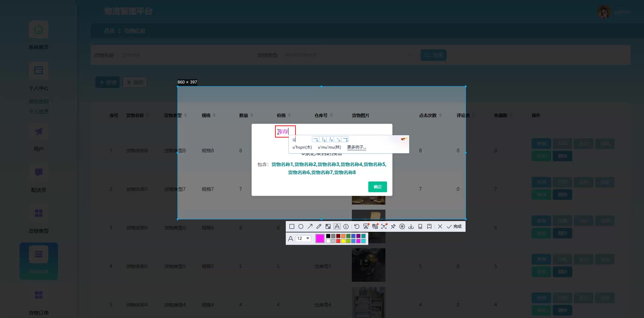Image resolution: width=644 pixels, height=318 pixels.
Task: Send the screenshot to phone
Action: [x=420, y=226]
